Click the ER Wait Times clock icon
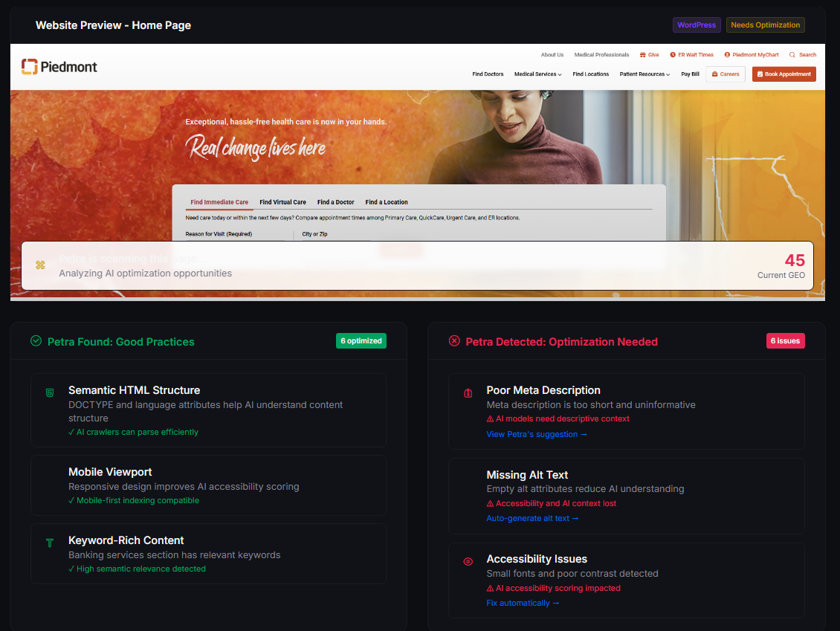The width and height of the screenshot is (840, 631). (673, 55)
